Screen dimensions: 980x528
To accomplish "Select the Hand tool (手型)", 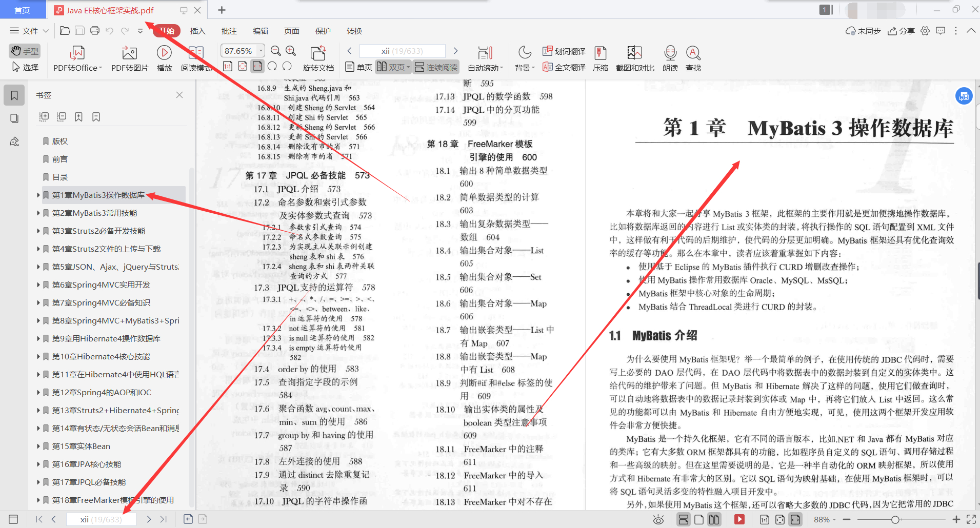I will (25, 51).
